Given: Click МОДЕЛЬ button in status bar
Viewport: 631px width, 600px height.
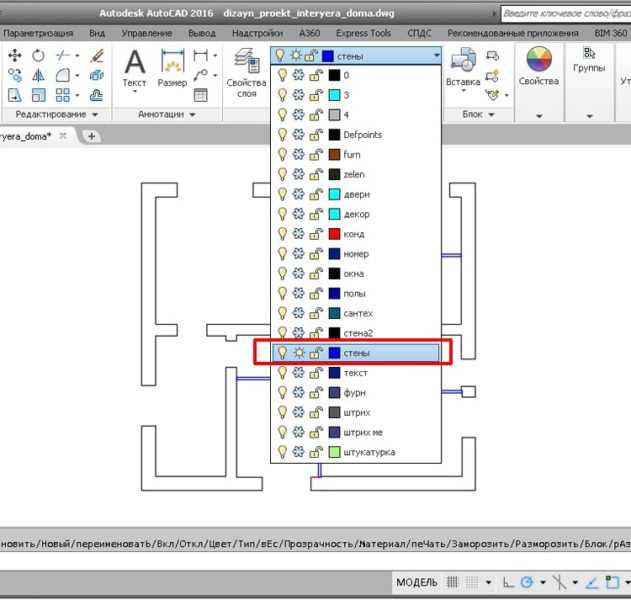Looking at the screenshot, I should tap(417, 582).
